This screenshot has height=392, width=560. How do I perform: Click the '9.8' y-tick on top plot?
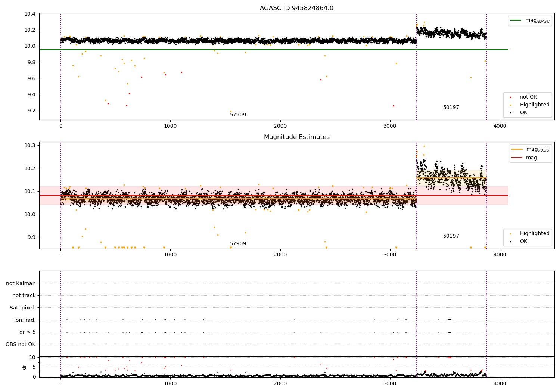[31, 62]
